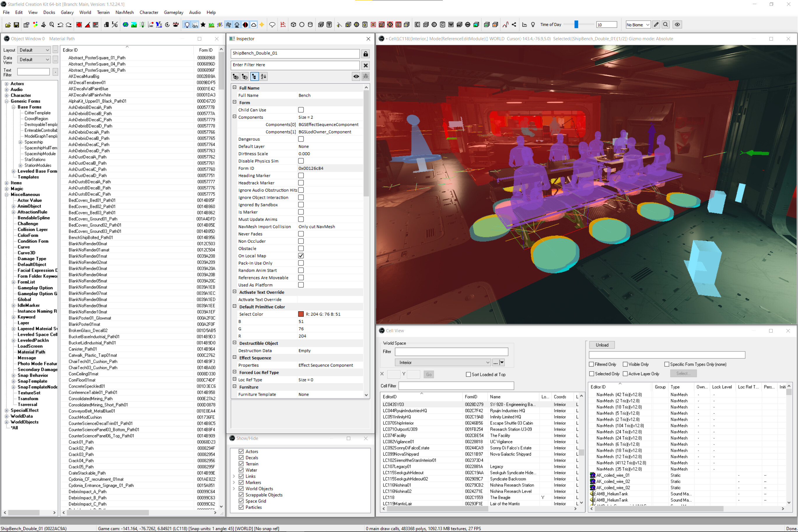Check the Dangerous checkbox in the Inspector
The height and width of the screenshot is (532, 798).
coord(301,139)
